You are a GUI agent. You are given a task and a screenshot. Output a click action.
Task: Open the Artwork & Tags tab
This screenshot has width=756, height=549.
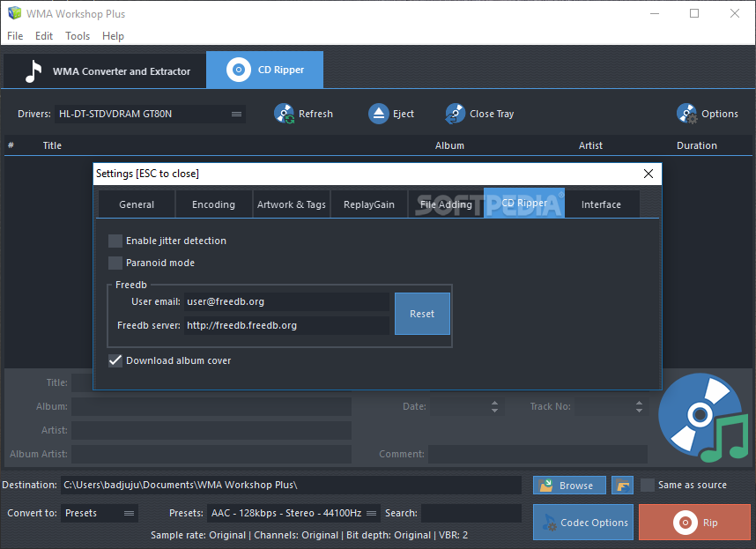click(x=292, y=204)
